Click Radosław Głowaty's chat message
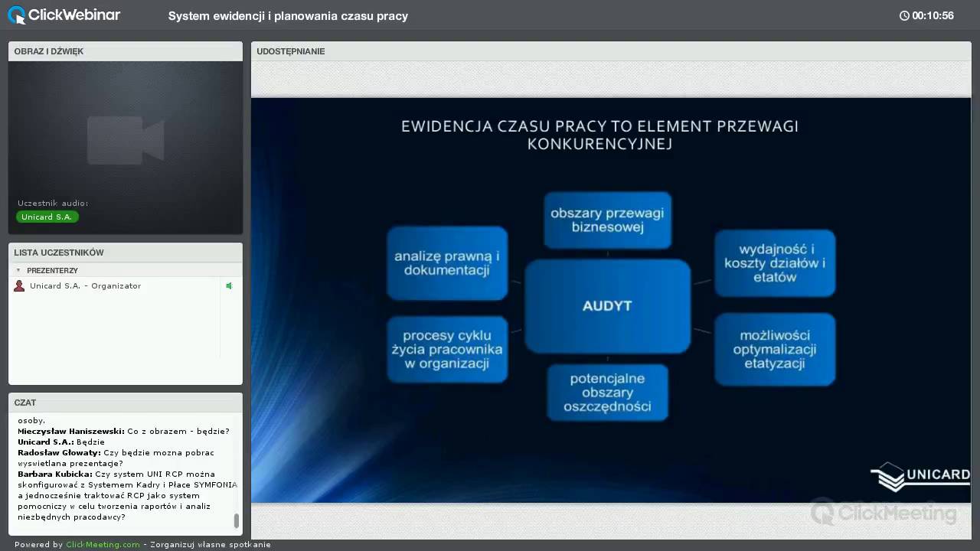 pyautogui.click(x=116, y=458)
